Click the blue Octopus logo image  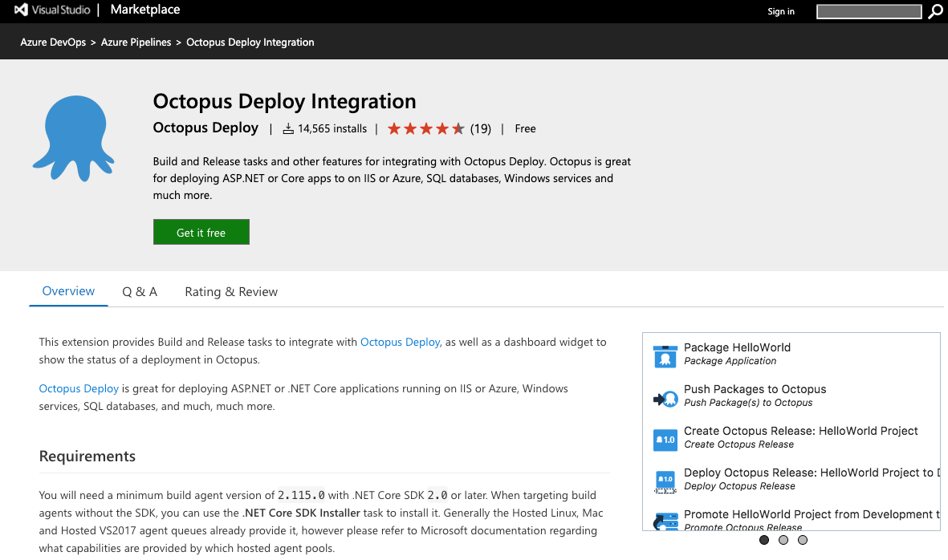click(74, 138)
